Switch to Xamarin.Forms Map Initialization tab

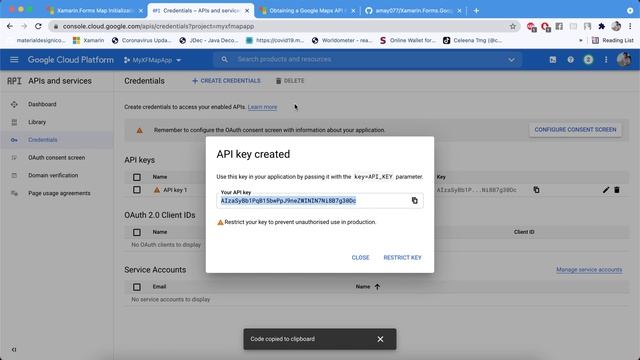coord(95,11)
